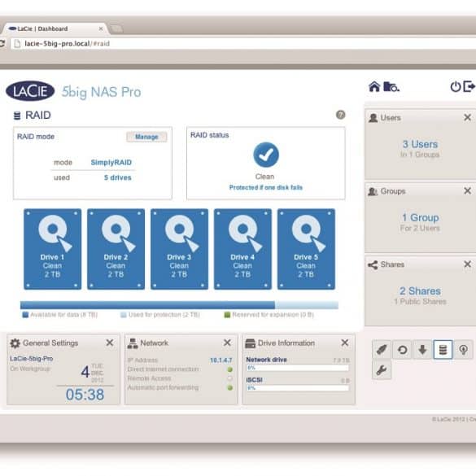Click the Shares widget share icon

pos(373,264)
